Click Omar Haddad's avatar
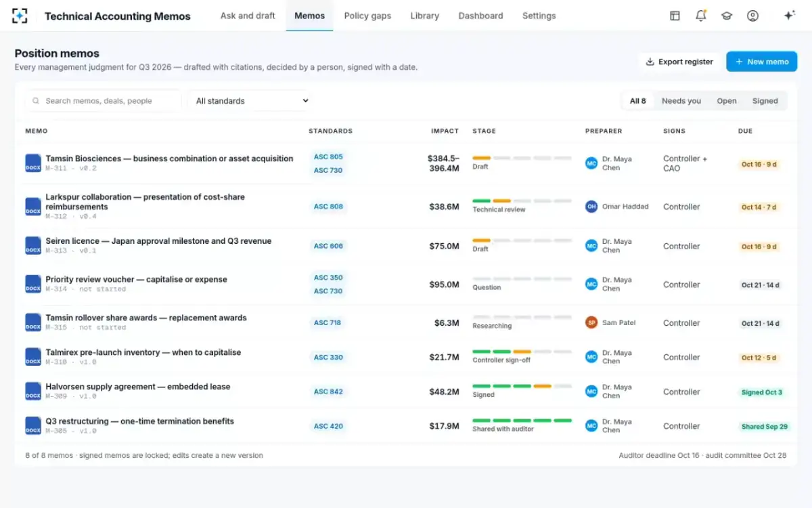Viewport: 812px width, 508px height. point(591,207)
